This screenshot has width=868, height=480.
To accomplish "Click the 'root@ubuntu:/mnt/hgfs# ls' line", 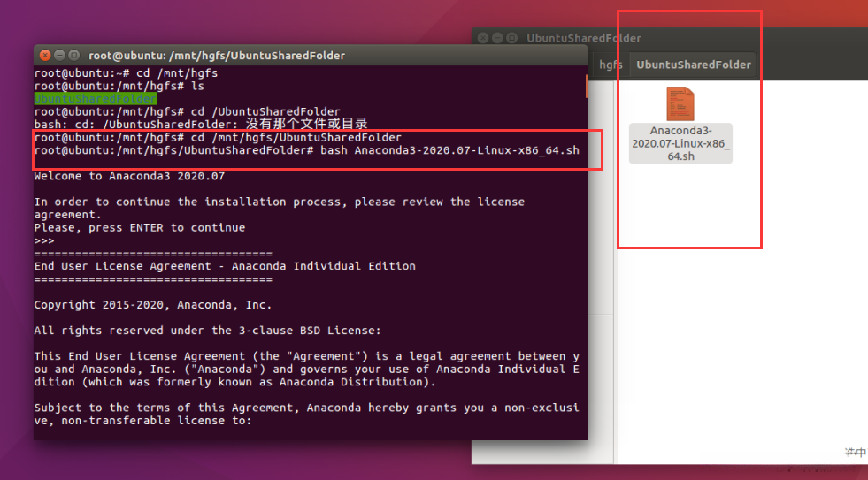I will coord(119,87).
